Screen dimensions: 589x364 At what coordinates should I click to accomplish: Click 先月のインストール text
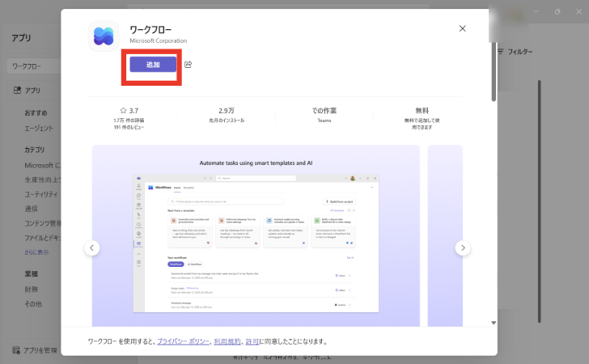pyautogui.click(x=227, y=121)
